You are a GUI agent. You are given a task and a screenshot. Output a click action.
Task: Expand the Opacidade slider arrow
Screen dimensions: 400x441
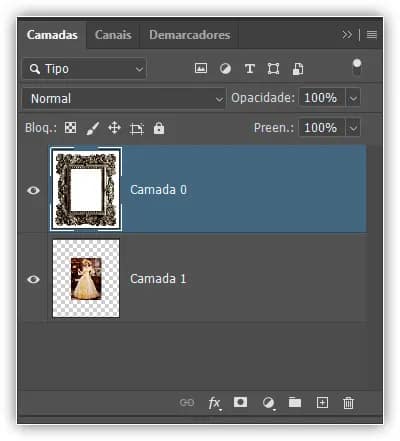(353, 98)
